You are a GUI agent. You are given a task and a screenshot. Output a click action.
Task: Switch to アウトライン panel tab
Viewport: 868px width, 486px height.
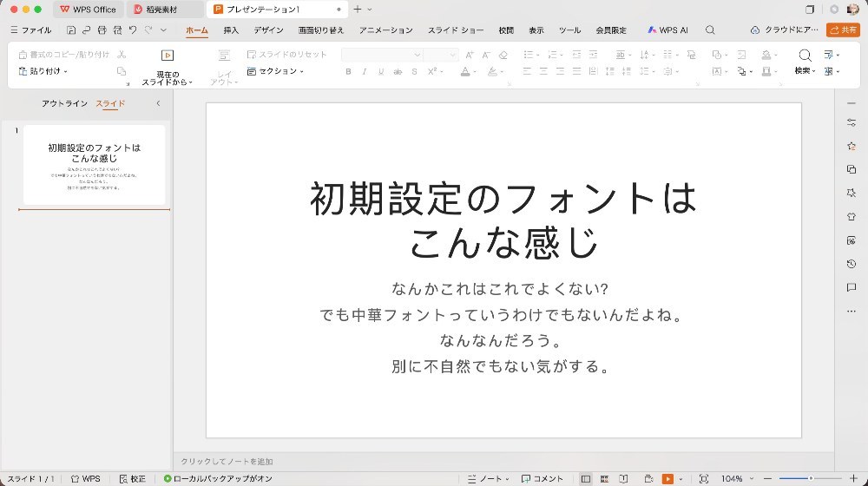pos(65,103)
